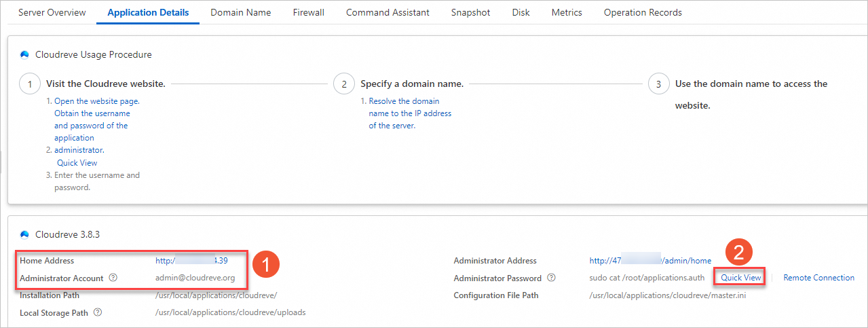This screenshot has width=868, height=328.
Task: Click help icon next to Local Storage Path
Action: click(x=98, y=312)
